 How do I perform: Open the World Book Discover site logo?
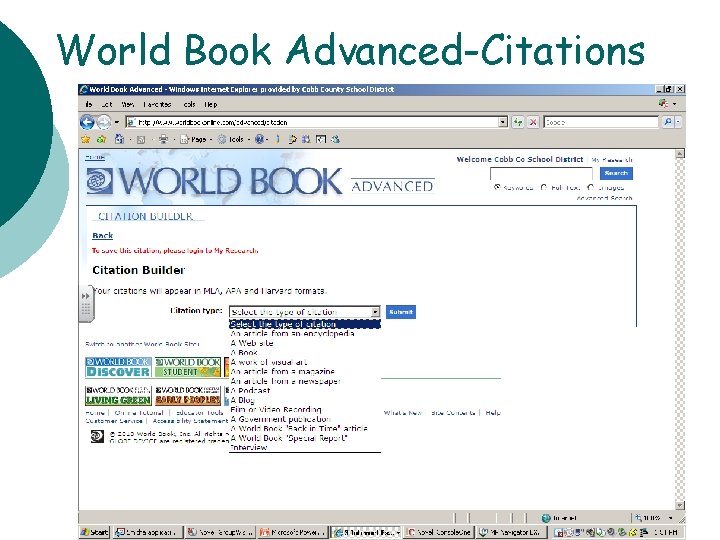tap(118, 367)
